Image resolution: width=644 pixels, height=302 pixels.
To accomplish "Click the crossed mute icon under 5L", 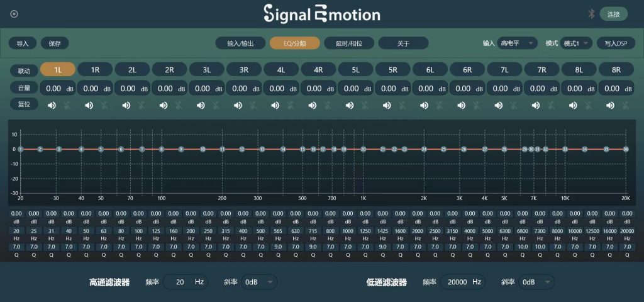I will click(x=365, y=106).
